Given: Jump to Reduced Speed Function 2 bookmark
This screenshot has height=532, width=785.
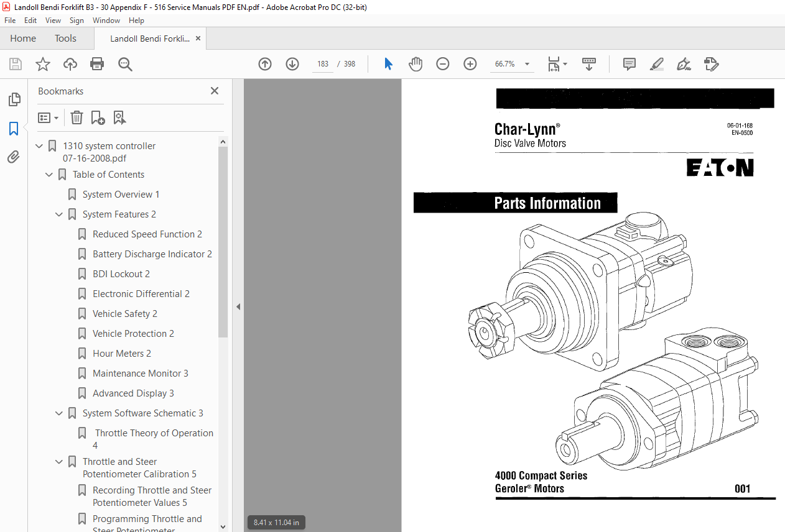Looking at the screenshot, I should (x=147, y=234).
